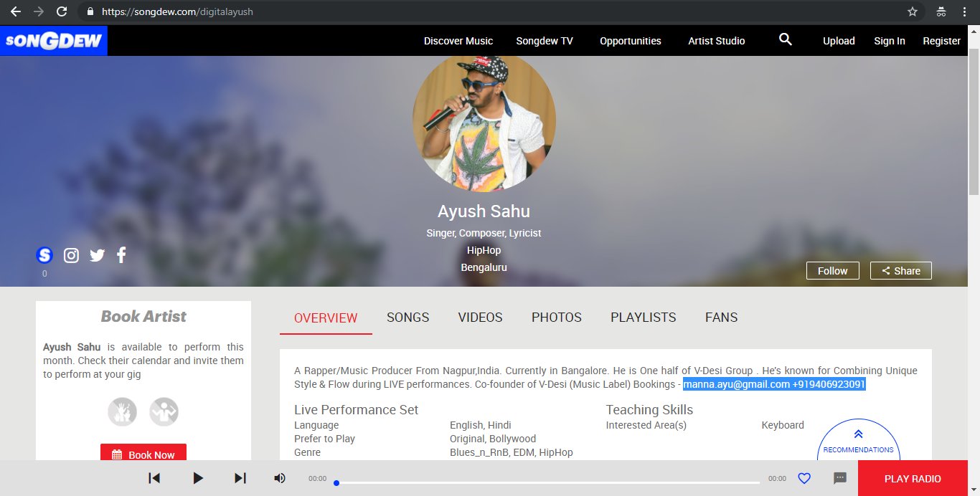Click 'Original, Bollywood' value

(x=493, y=439)
